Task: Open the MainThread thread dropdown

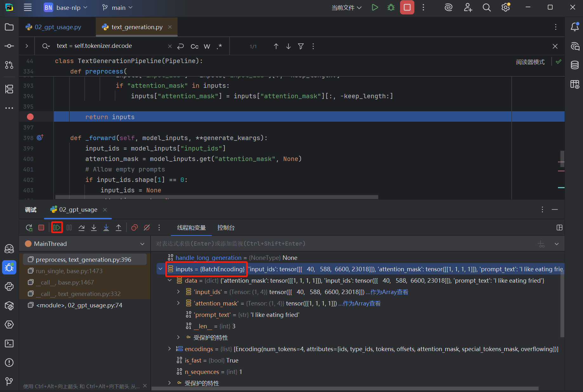Action: (142, 244)
